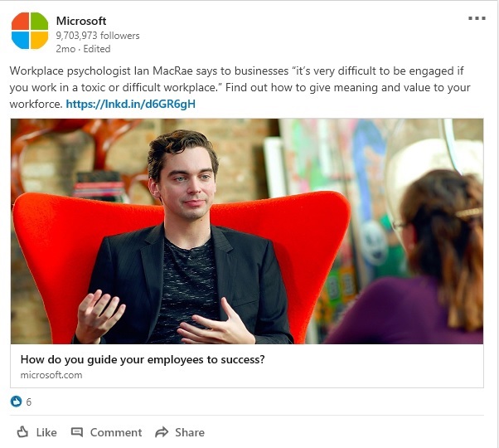Click the post text about Ian MacRae
The height and width of the screenshot is (448, 499).
tap(240, 87)
